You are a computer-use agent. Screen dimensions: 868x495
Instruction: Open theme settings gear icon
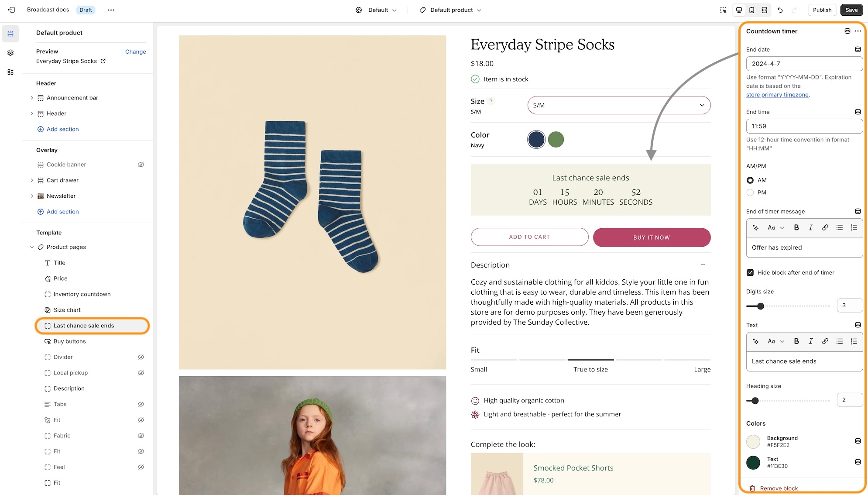click(x=10, y=53)
